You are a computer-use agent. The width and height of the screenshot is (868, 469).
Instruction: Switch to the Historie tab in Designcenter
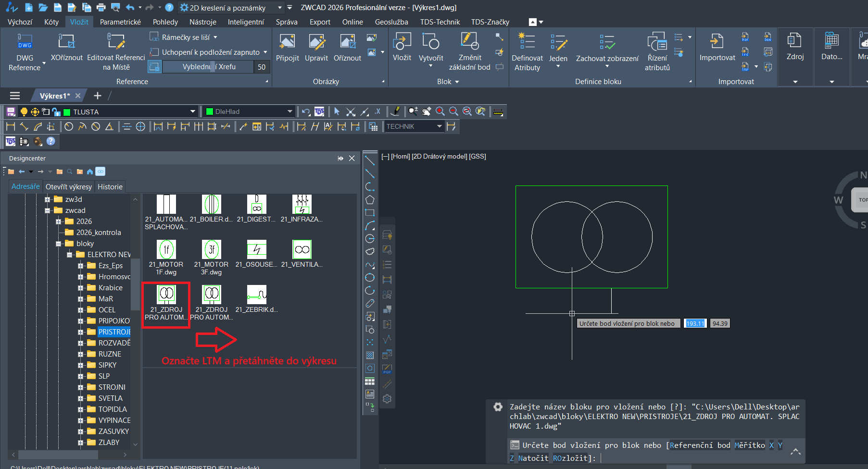pos(110,187)
